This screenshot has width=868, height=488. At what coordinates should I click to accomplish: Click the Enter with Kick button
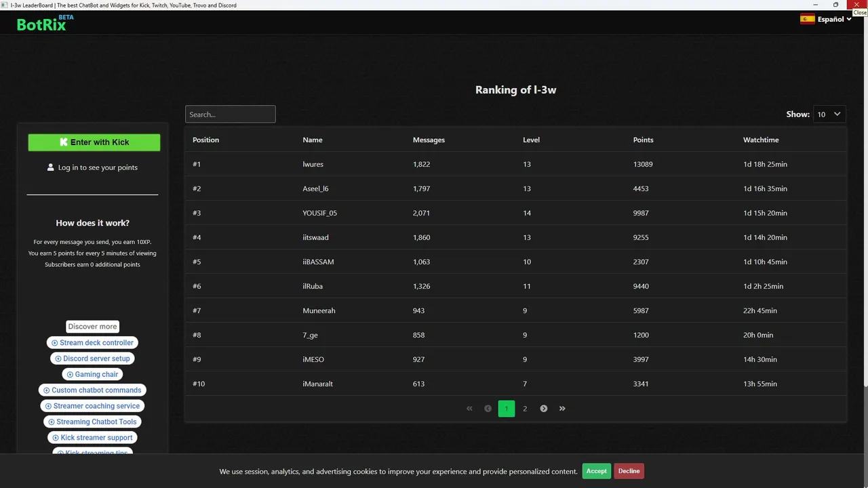(94, 142)
